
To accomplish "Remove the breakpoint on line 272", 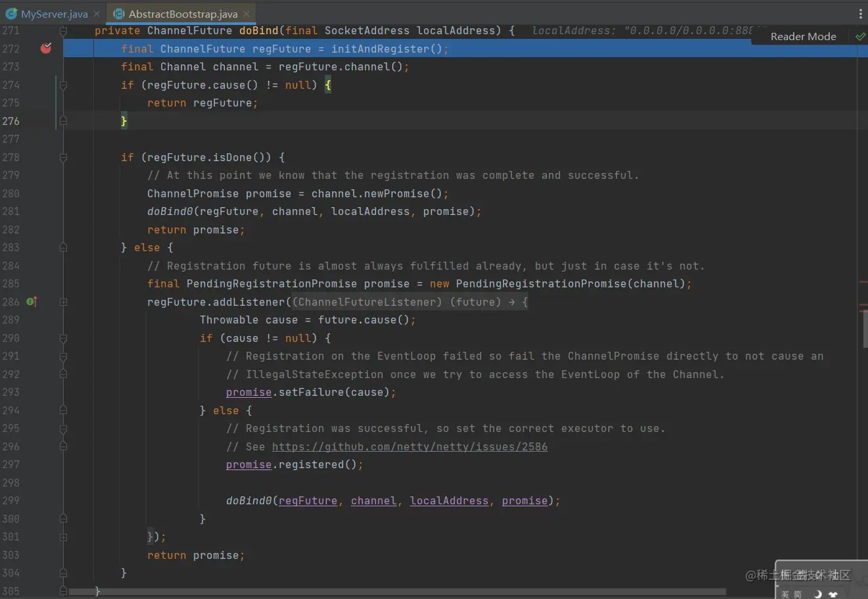I will click(46, 48).
